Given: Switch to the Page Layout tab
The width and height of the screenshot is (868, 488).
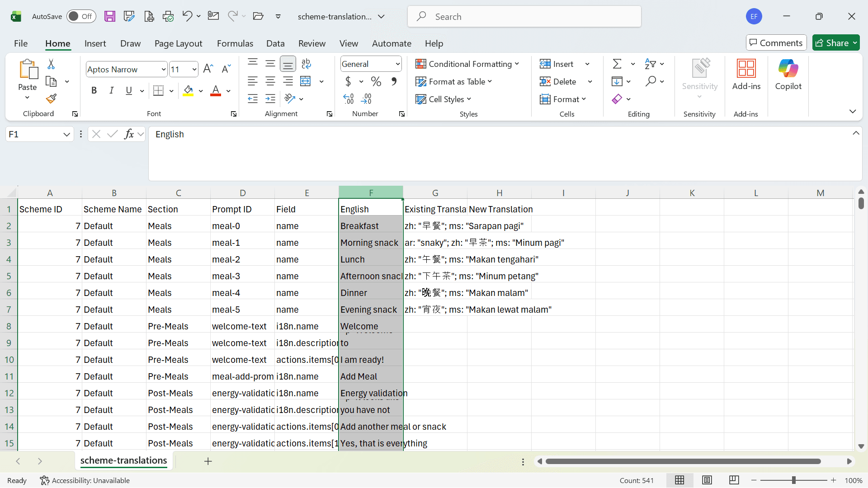Looking at the screenshot, I should tap(178, 43).
